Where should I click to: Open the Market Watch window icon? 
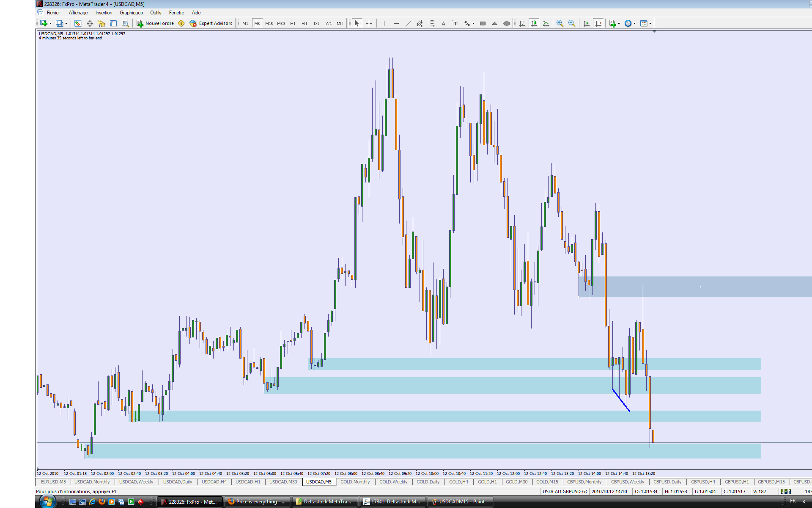point(78,23)
